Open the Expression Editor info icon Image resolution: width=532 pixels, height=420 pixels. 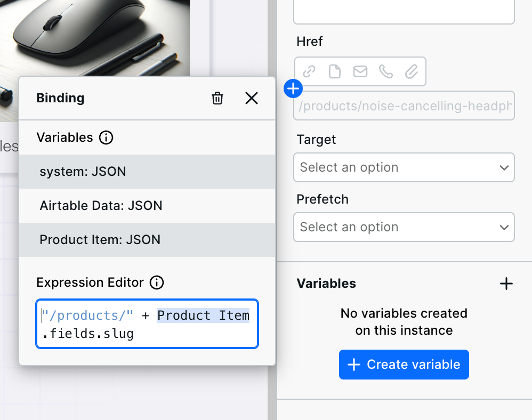(x=156, y=283)
